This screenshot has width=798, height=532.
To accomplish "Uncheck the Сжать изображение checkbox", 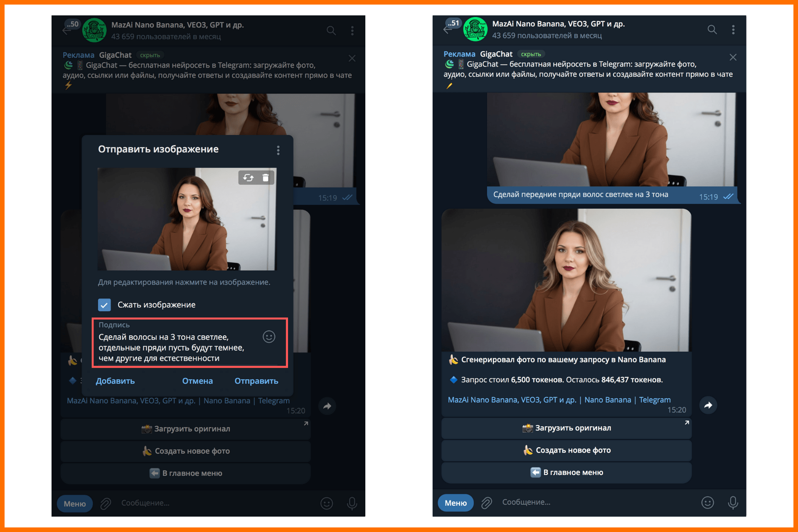I will [104, 305].
